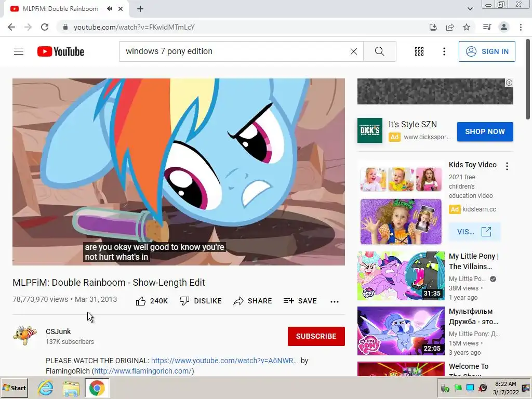The width and height of the screenshot is (532, 399).
Task: Launch Internet Explorer from taskbar
Action: (x=46, y=388)
